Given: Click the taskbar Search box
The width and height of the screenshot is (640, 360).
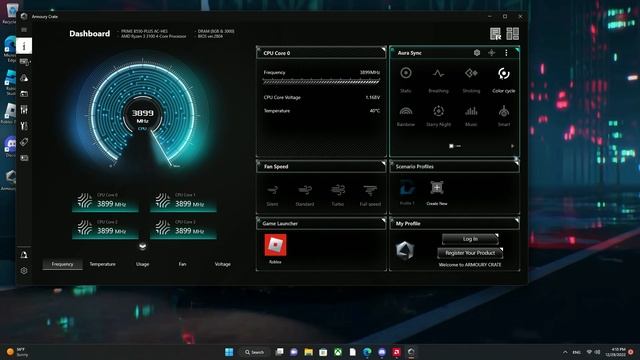Looking at the screenshot, I should 255,352.
